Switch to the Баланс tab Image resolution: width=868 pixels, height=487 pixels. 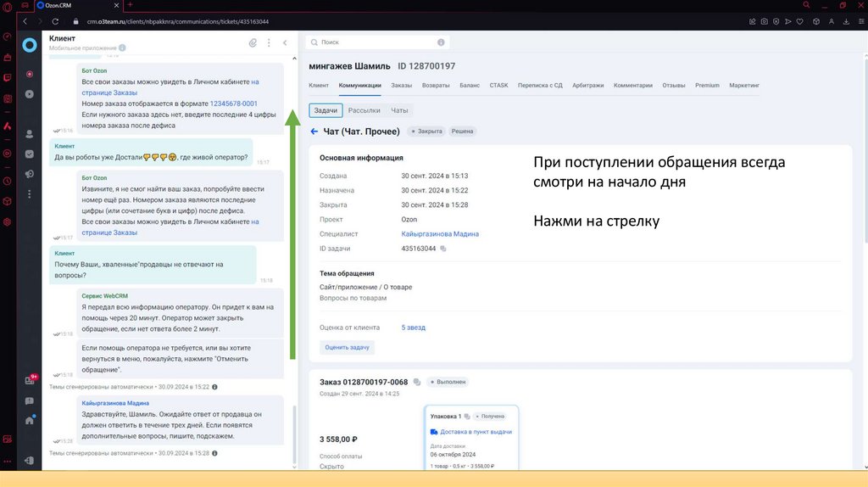tap(470, 86)
